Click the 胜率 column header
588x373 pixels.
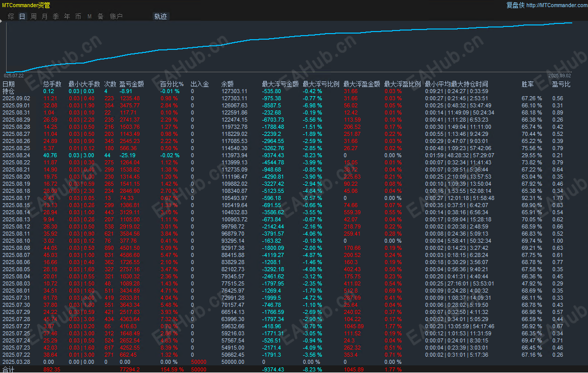coord(527,84)
